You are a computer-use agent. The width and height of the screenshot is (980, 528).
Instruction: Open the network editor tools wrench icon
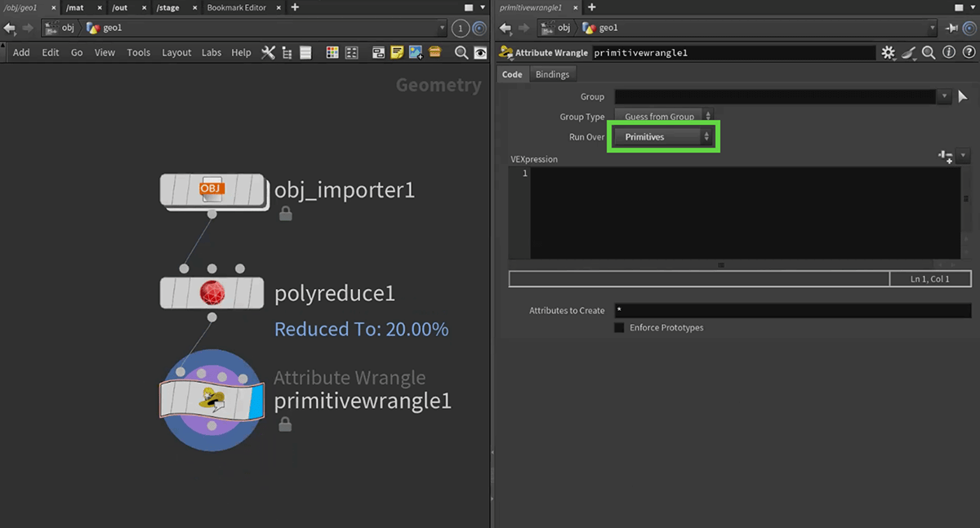268,52
